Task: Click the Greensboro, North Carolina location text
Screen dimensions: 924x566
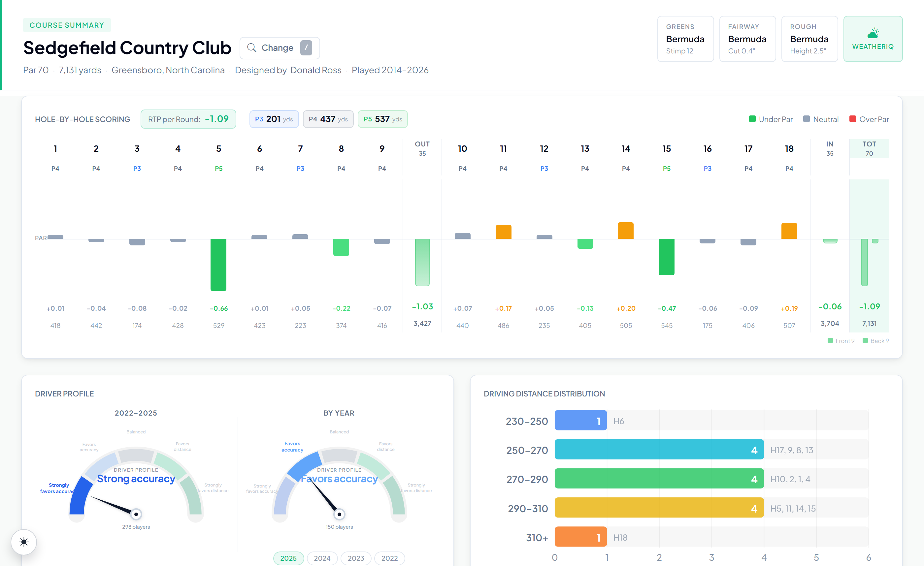Action: [x=168, y=70]
